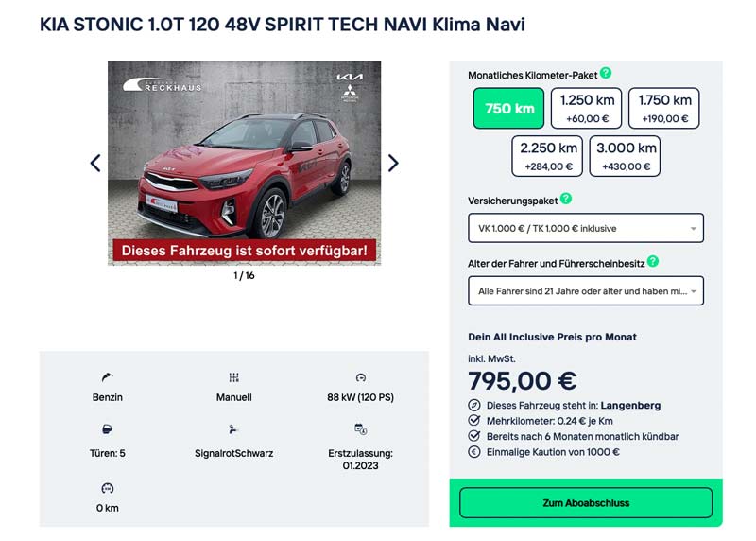
Task: Open the Versicherungspaket dropdown
Action: tap(586, 228)
